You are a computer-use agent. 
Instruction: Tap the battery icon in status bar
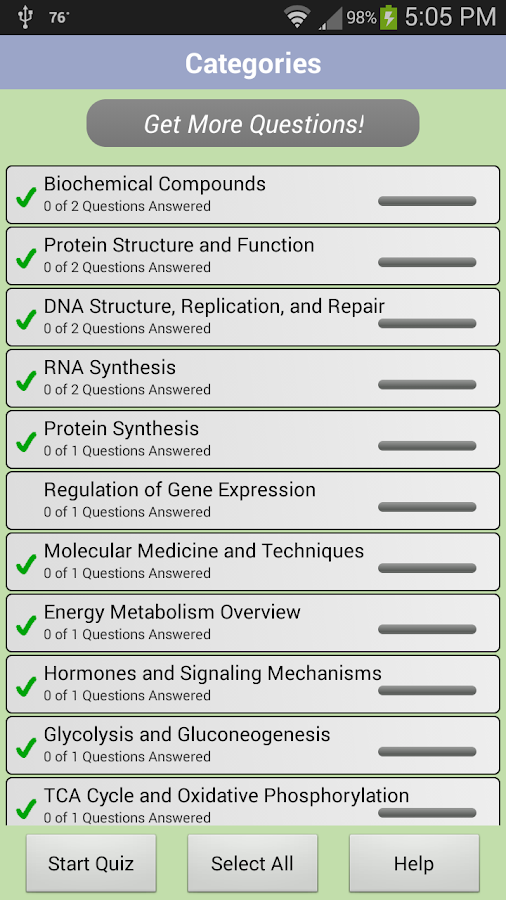(388, 17)
